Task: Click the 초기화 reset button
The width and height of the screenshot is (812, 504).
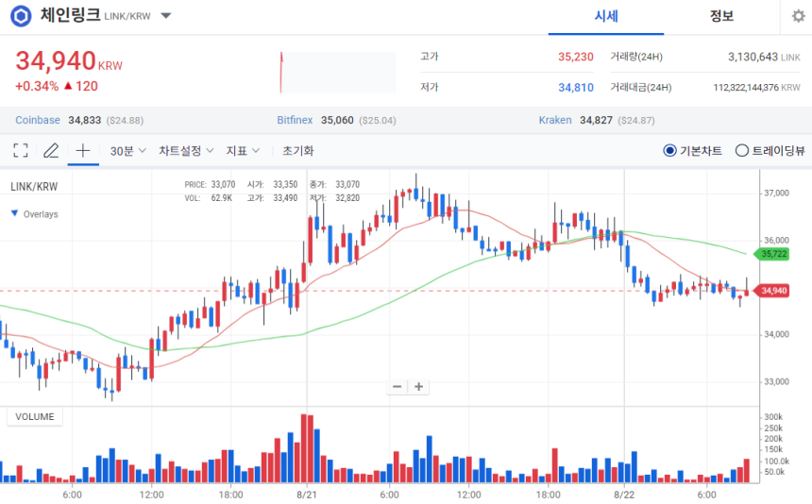Action: [297, 150]
